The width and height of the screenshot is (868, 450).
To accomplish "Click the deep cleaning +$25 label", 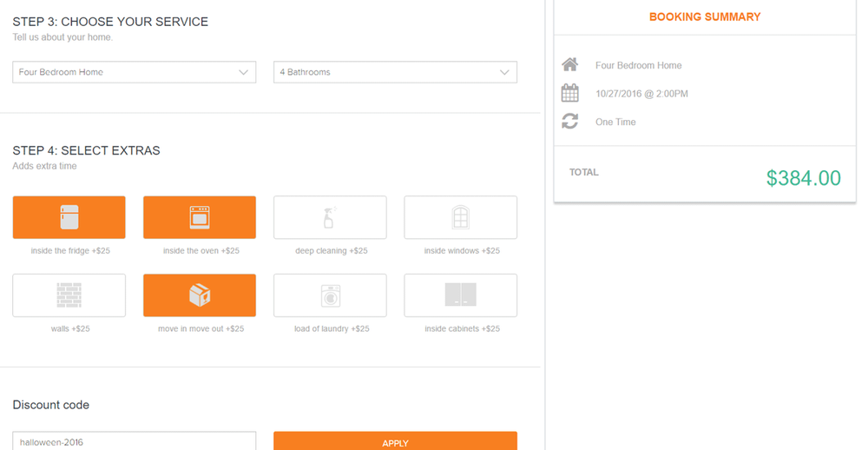I will [331, 250].
